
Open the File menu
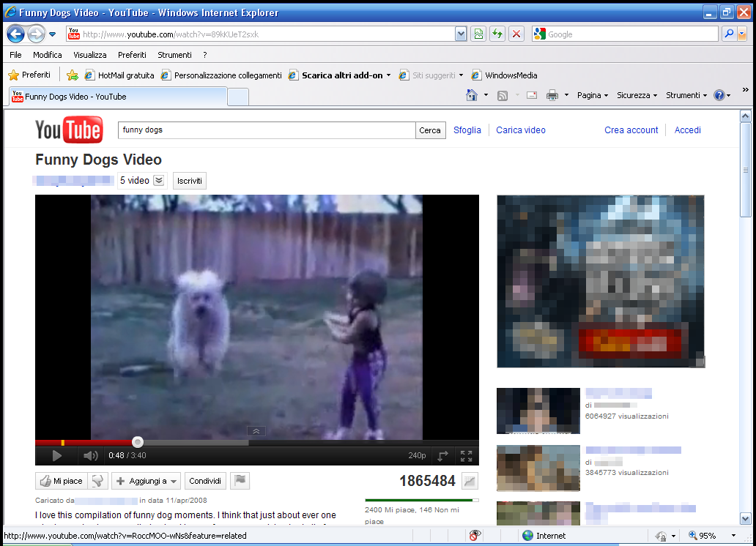coord(15,55)
